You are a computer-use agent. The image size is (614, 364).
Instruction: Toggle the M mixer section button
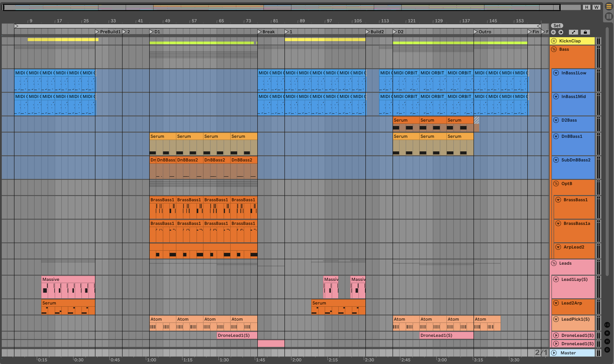point(607,341)
